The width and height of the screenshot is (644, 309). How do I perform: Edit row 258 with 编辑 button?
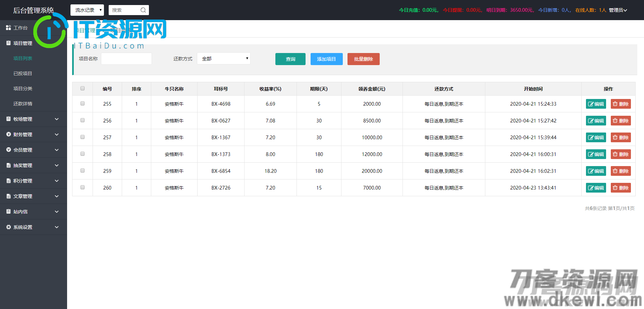(x=596, y=154)
